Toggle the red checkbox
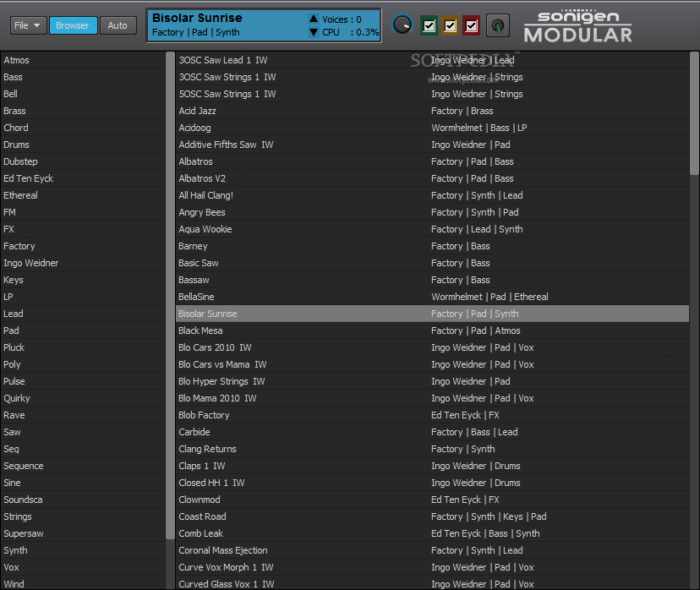This screenshot has width=700, height=590. click(x=472, y=25)
